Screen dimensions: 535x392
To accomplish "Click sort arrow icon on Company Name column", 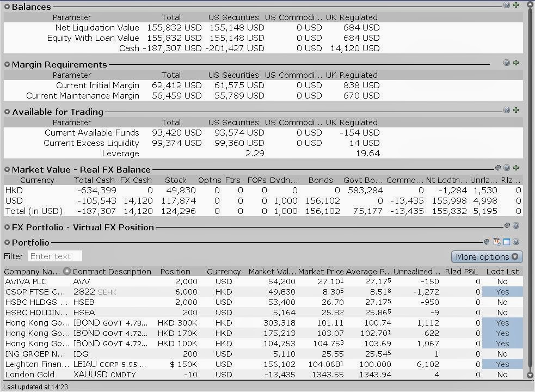I will point(67,271).
